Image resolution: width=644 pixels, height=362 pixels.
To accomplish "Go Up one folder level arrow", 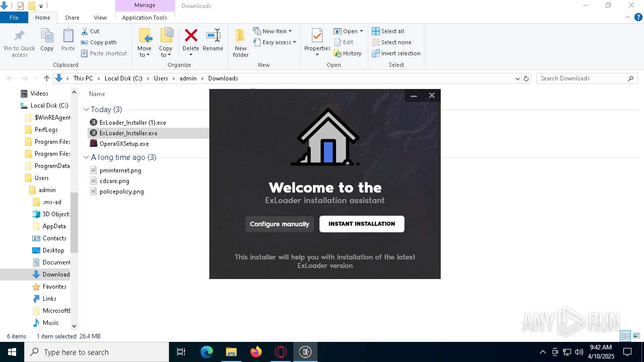I will coord(47,78).
